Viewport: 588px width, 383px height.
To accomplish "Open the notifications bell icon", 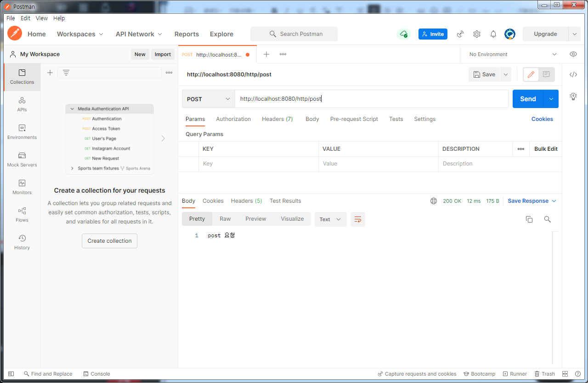I will (x=493, y=34).
